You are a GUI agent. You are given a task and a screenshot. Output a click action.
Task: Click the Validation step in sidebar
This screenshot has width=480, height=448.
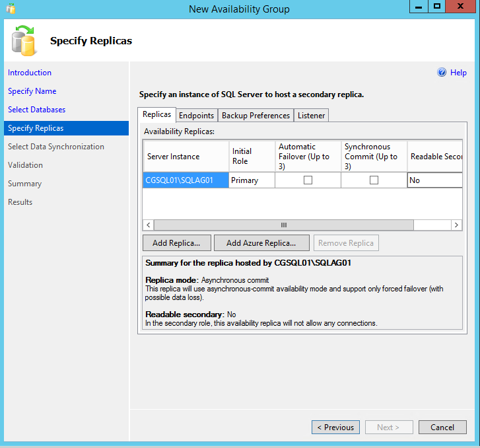[25, 165]
